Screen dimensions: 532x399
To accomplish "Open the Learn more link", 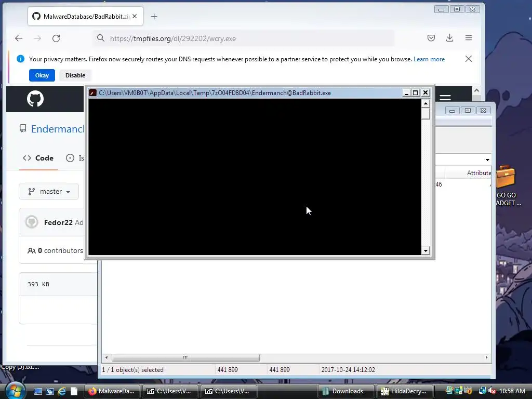I will 429,59.
